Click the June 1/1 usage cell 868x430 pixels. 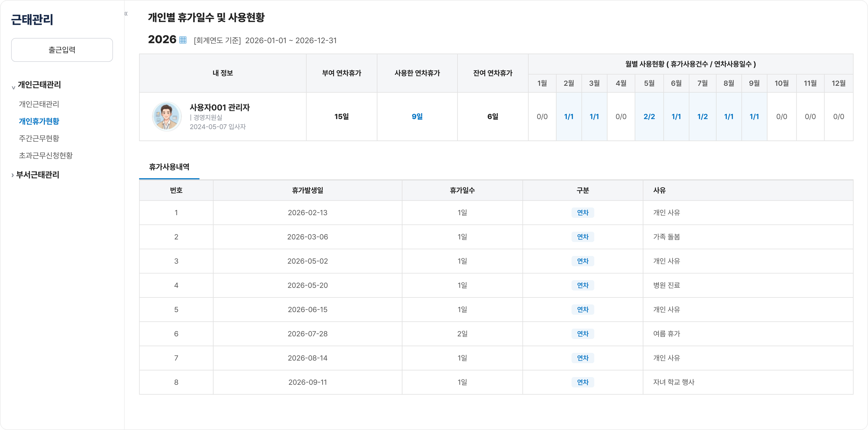(676, 117)
